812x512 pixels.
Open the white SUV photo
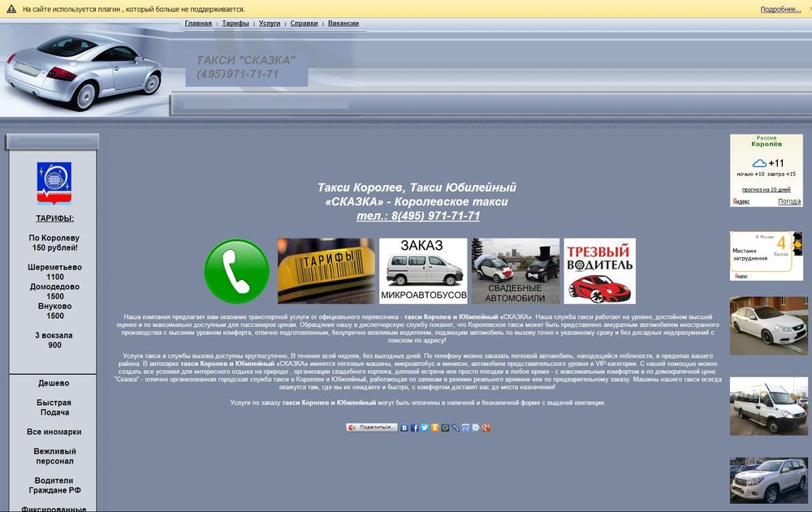point(768,480)
